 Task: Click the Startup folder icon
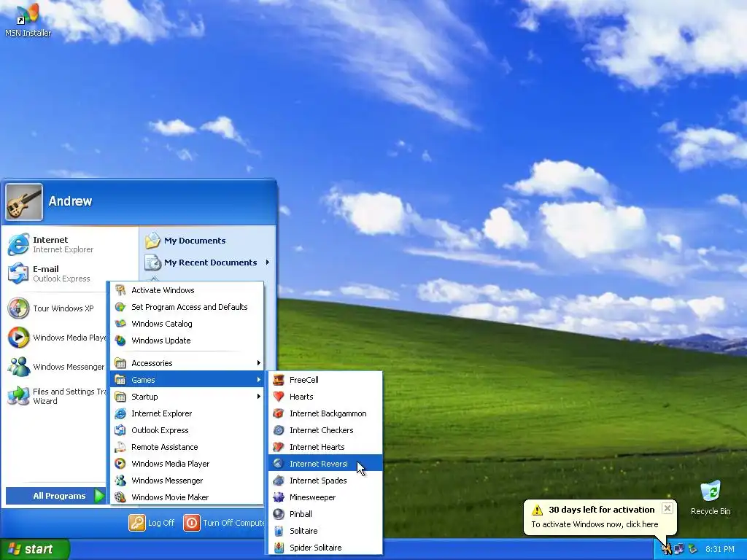(120, 397)
